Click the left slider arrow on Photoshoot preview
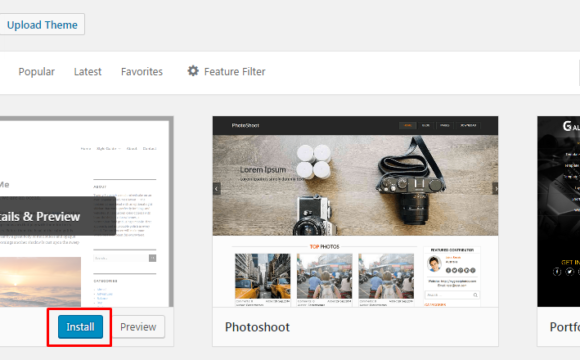Image resolution: width=580 pixels, height=360 pixels. click(217, 189)
